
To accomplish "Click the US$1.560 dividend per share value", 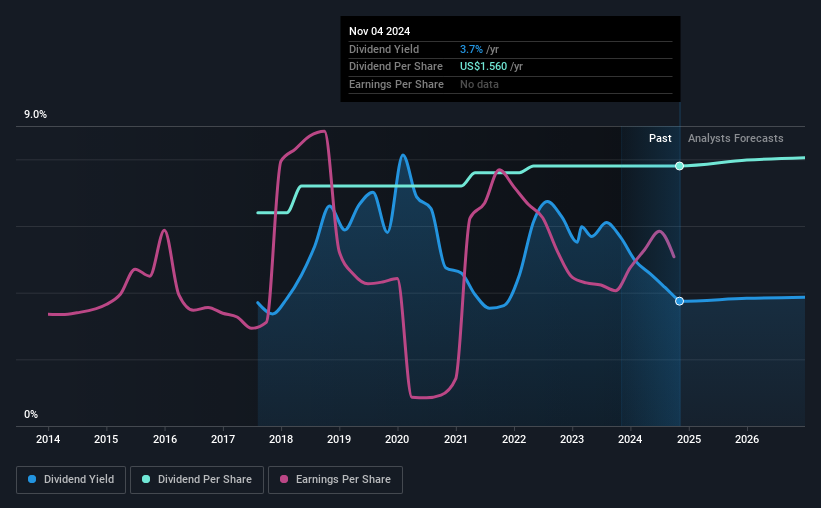I will click(483, 67).
